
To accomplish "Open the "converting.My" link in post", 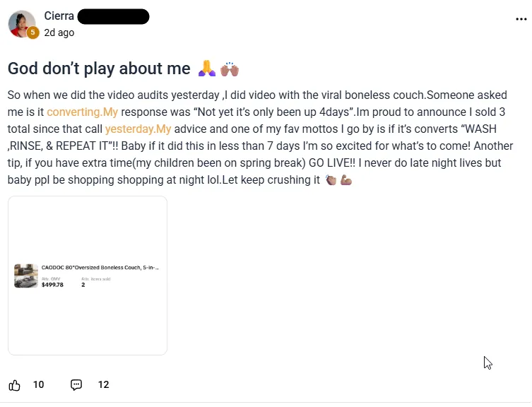I will 82,112.
